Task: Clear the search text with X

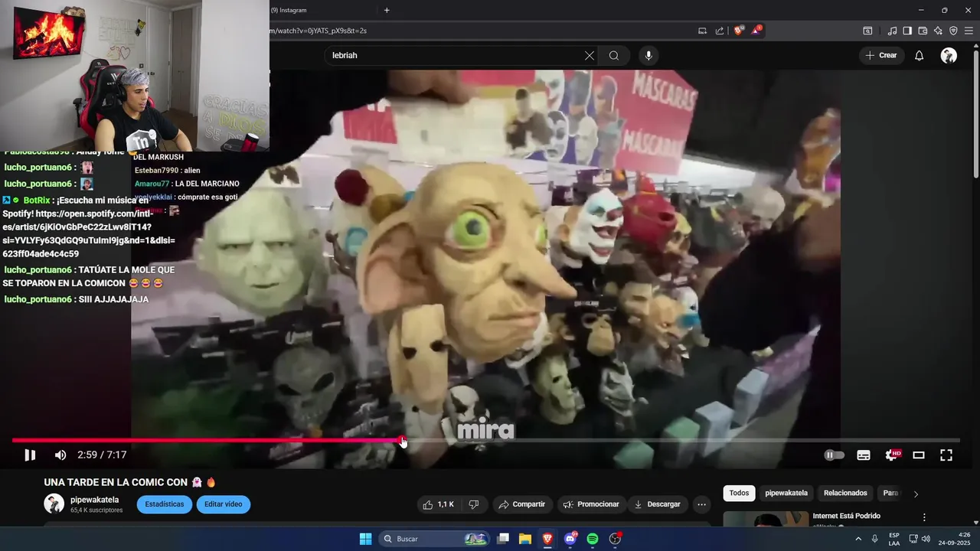Action: click(x=590, y=55)
